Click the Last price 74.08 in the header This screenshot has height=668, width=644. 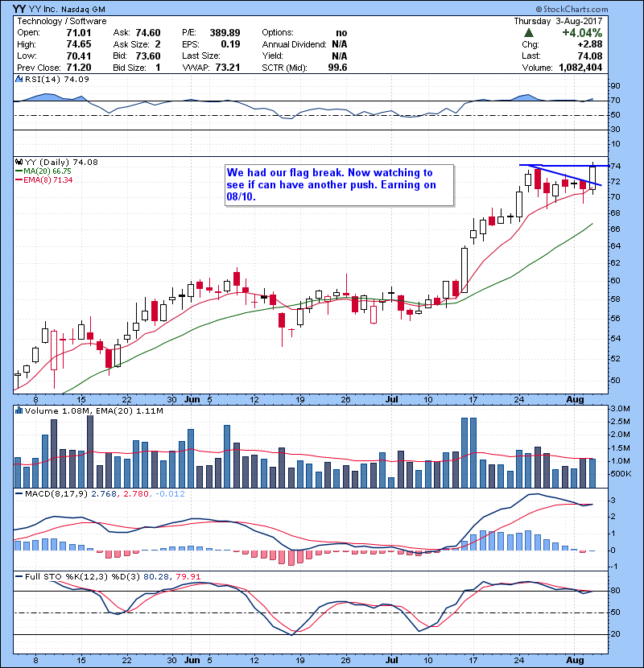(590, 56)
